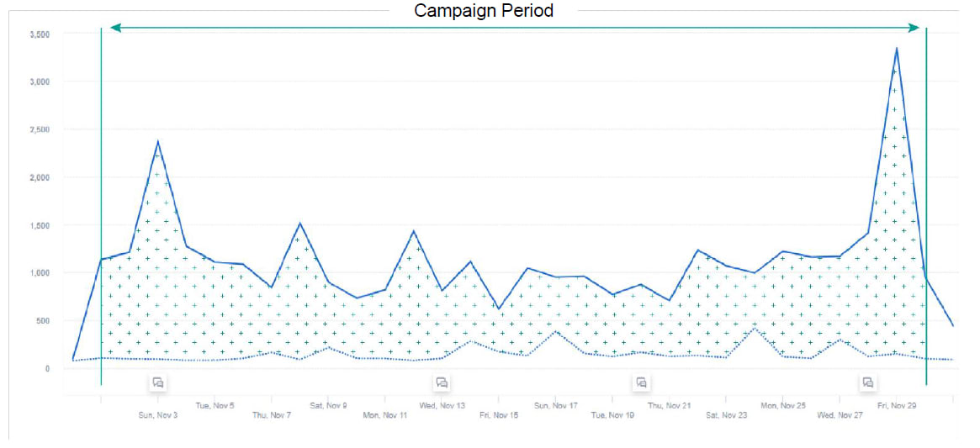
Task: Click the Sun, Nov 3 date label
Action: 158,415
